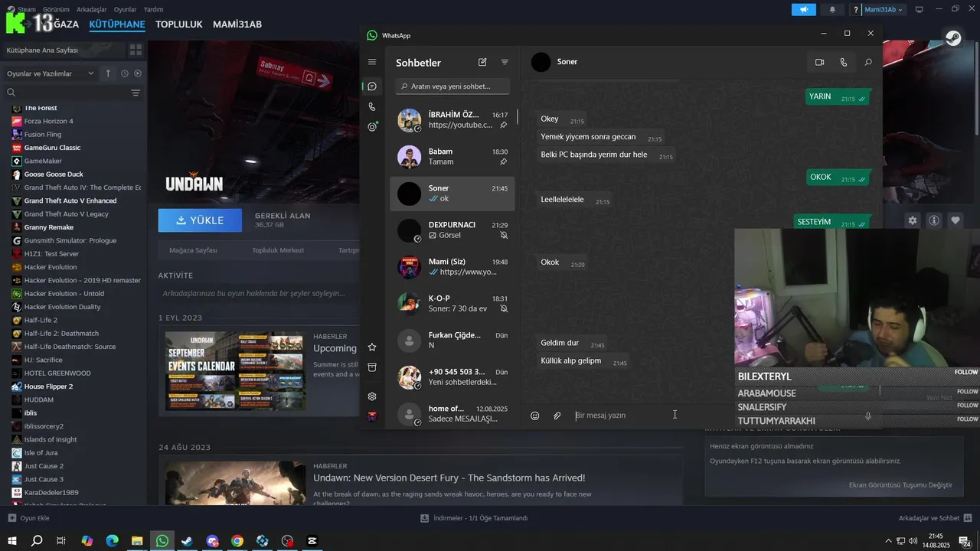Start a video call with Soner
980x551 pixels.
[819, 62]
